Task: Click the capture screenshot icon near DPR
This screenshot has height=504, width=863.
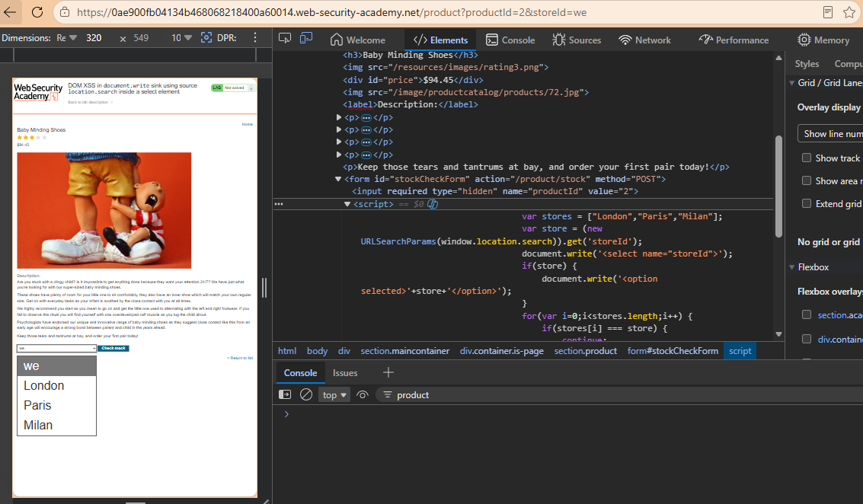Action: coord(206,37)
